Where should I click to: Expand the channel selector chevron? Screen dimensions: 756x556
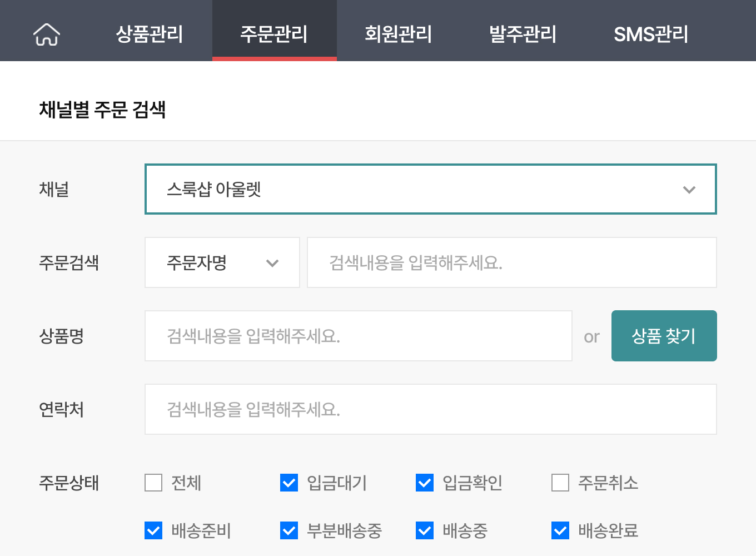pos(689,190)
